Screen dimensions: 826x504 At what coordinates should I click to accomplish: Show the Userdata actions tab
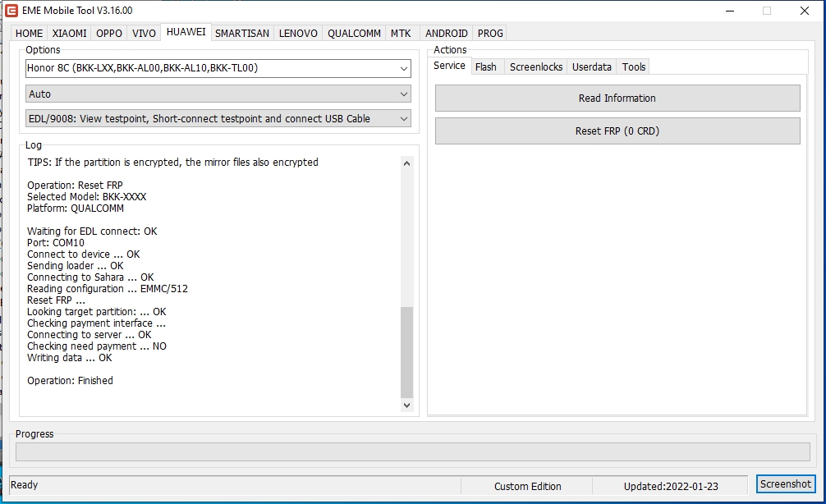click(x=592, y=67)
